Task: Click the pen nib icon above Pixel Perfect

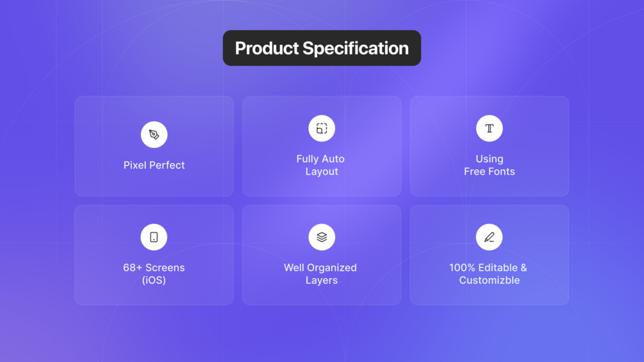Action: (x=154, y=135)
